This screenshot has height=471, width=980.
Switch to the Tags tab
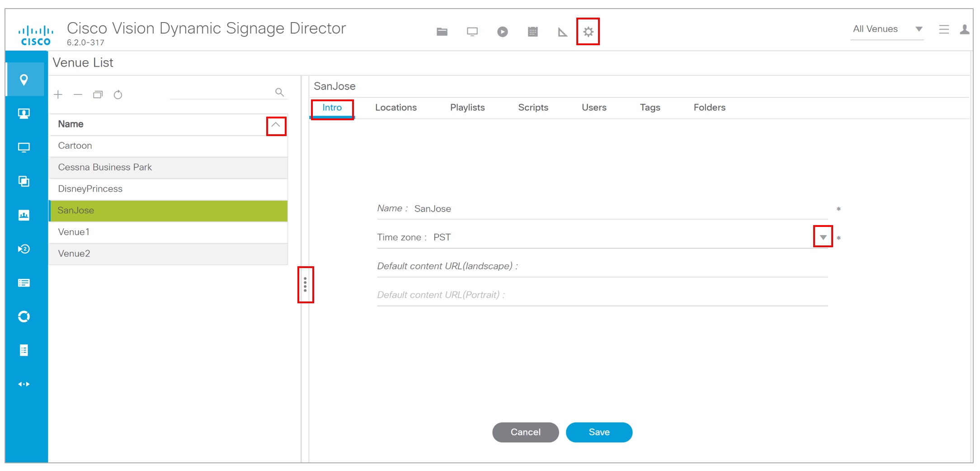650,108
